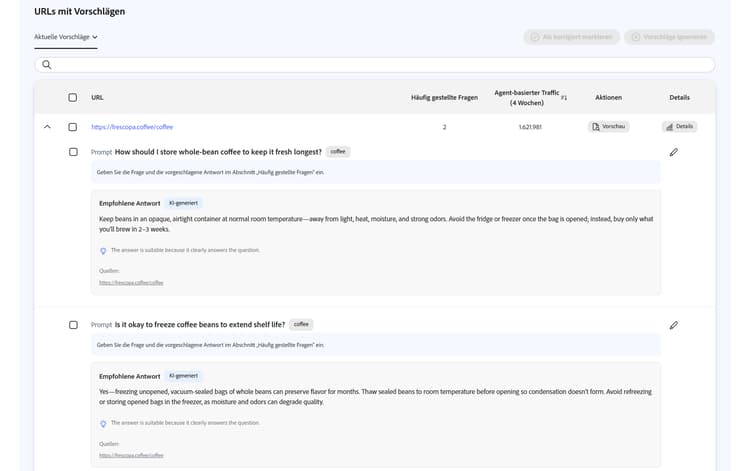Edit the whole-bean storage prompt with pencil icon
This screenshot has width=750, height=471.
click(673, 152)
